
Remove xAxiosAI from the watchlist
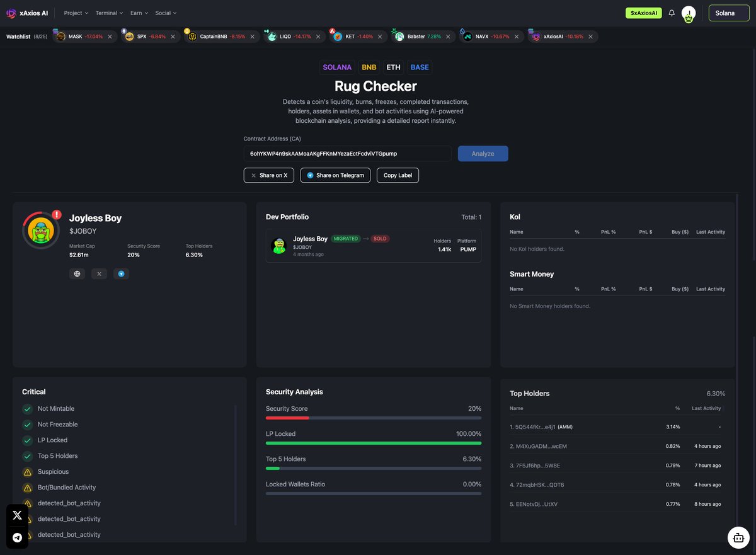click(590, 37)
